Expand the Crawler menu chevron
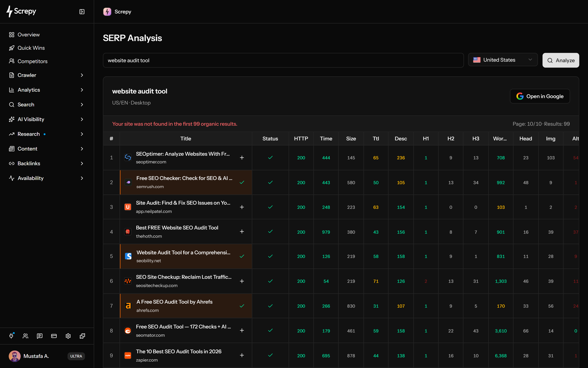The width and height of the screenshot is (588, 368). [x=82, y=75]
